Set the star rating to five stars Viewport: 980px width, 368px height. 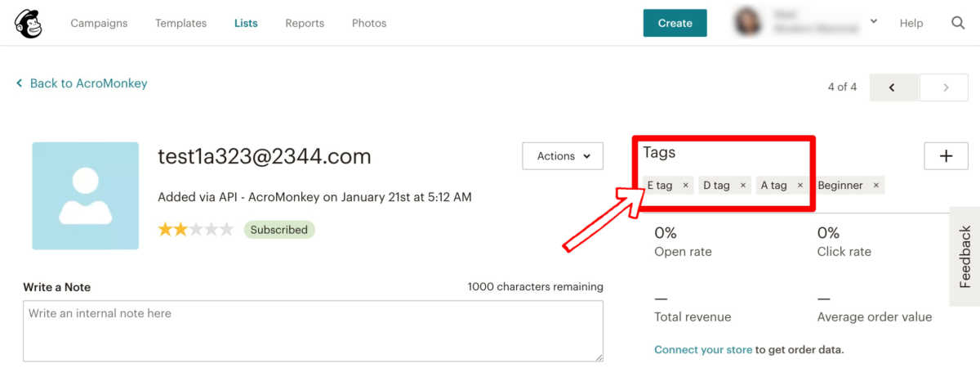227,230
